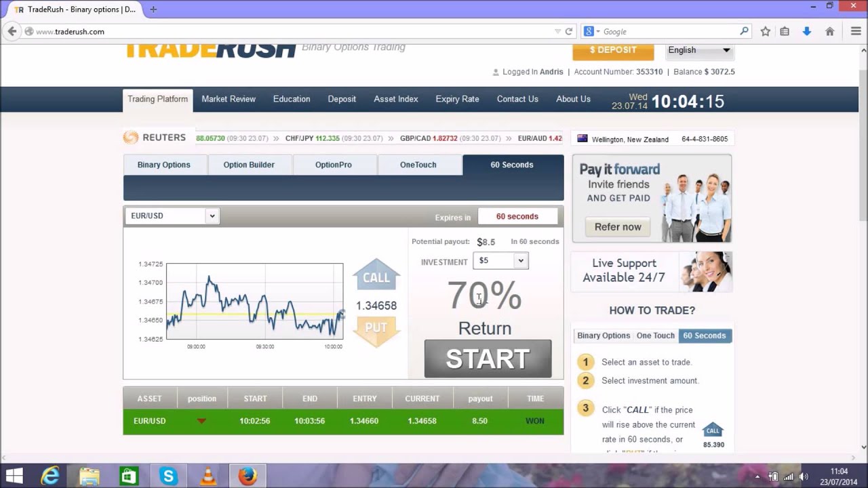Open the $5 investment dropdown
This screenshot has width=868, height=488.
(x=500, y=260)
